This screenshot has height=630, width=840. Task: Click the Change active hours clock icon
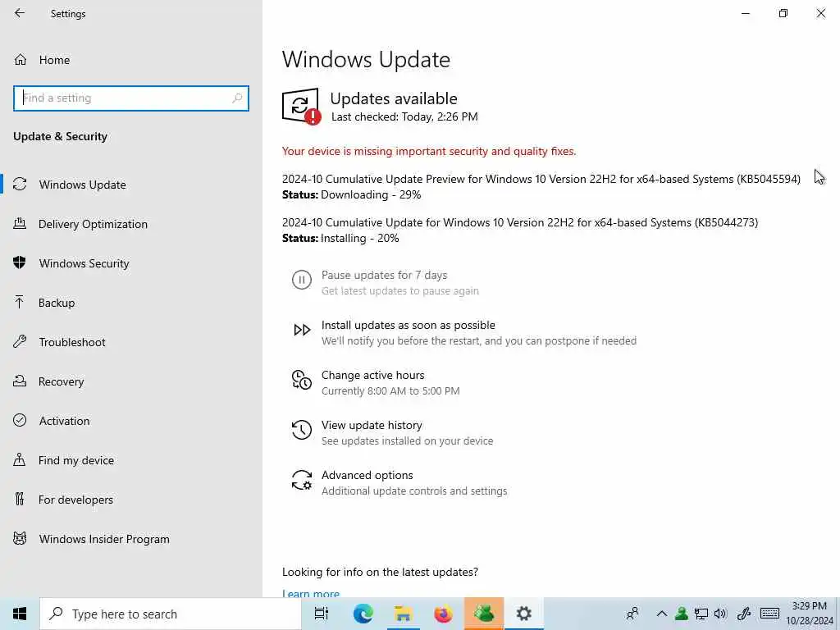(x=302, y=379)
